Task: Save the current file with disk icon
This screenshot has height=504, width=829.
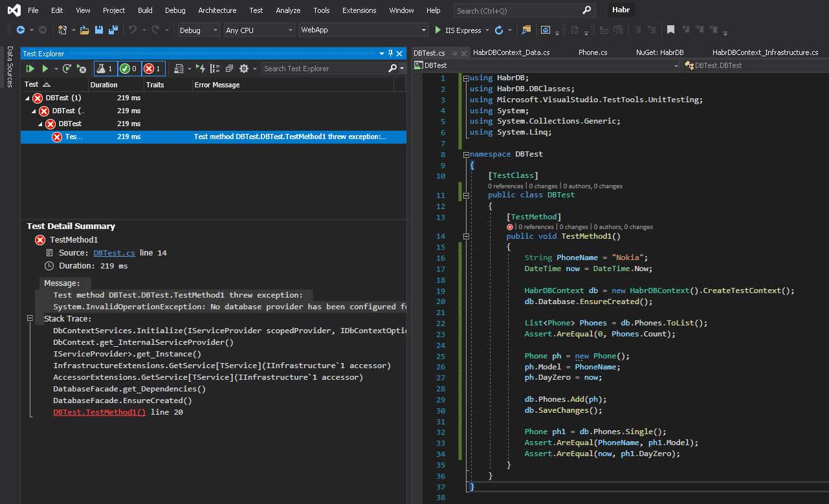Action: pyautogui.click(x=99, y=30)
